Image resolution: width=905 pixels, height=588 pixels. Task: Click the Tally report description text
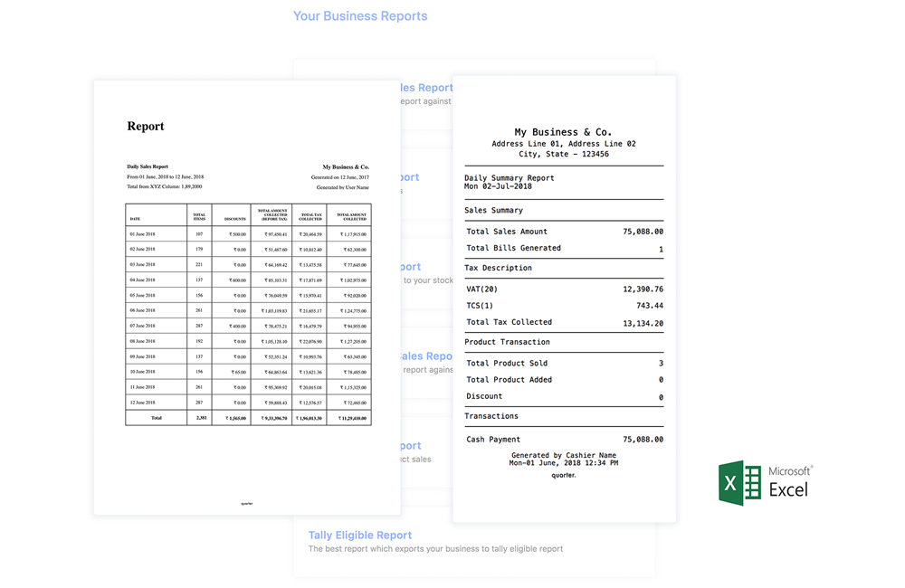tap(435, 549)
